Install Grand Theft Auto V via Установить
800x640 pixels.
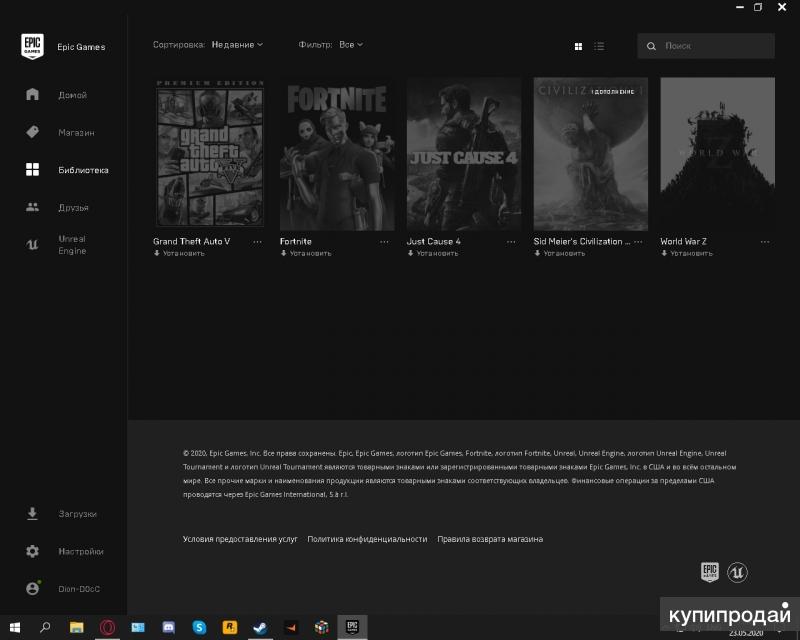[x=179, y=253]
